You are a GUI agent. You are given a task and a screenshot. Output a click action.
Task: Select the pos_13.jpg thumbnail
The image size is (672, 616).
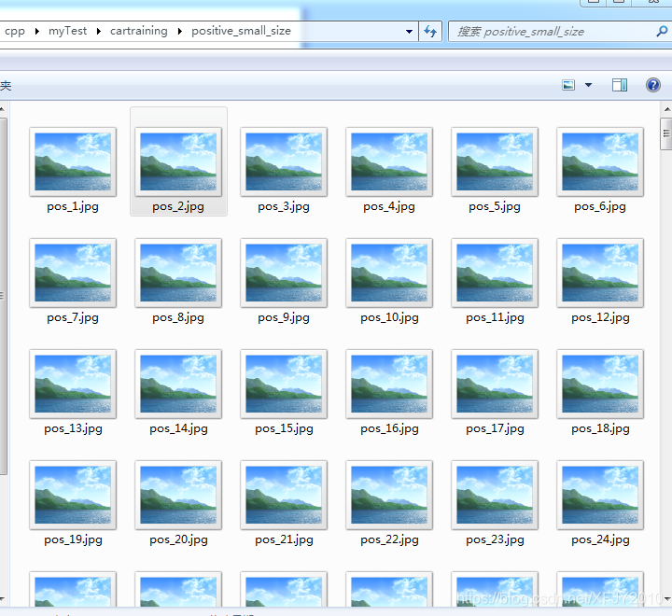click(x=73, y=384)
